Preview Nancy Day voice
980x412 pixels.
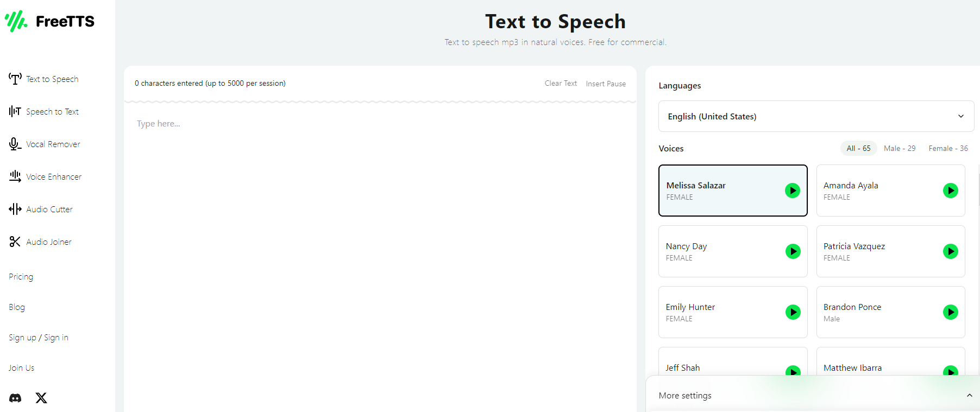point(793,251)
